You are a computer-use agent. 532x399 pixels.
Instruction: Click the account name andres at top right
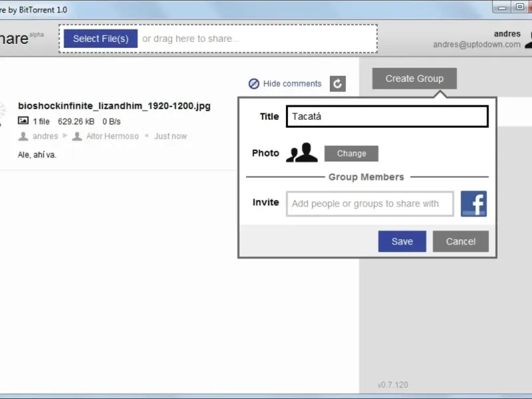point(507,34)
